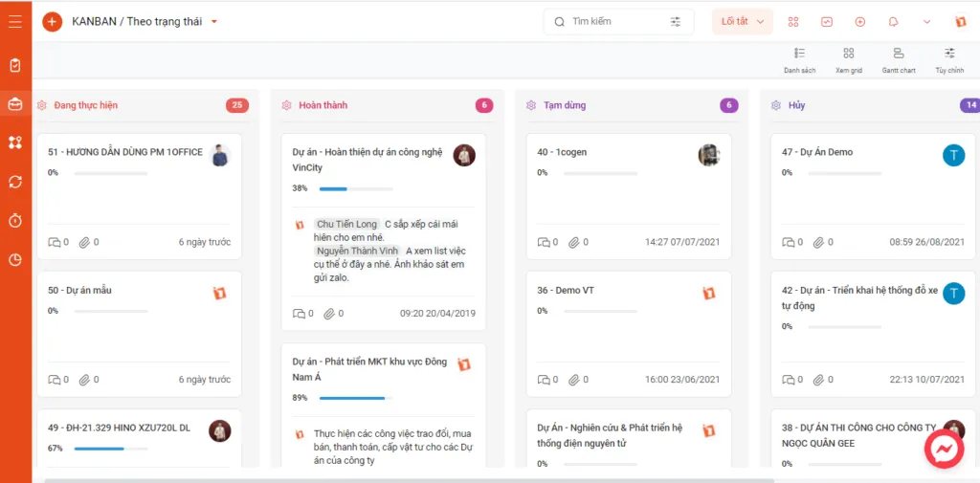Image resolution: width=980 pixels, height=483 pixels.
Task: Open Dự Án - Nghiên cứu & Phát triển title
Action: pos(610,435)
